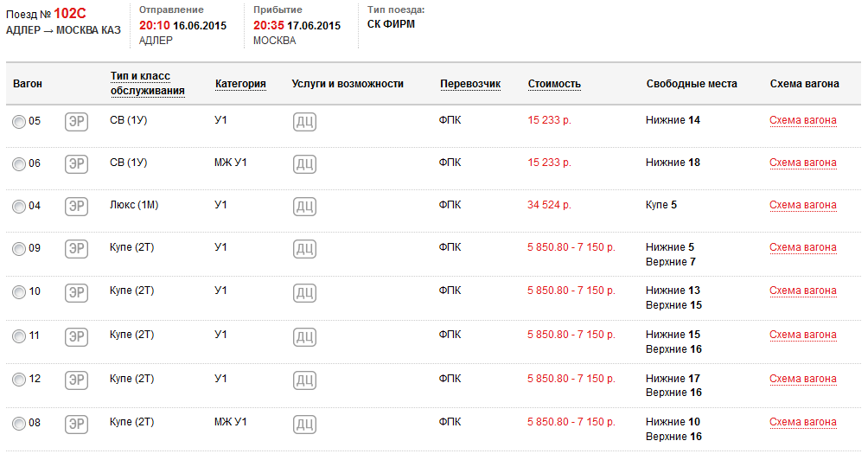The width and height of the screenshot is (868, 460).
Task: Click the ЭР icon for wagon 05
Action: point(77,122)
